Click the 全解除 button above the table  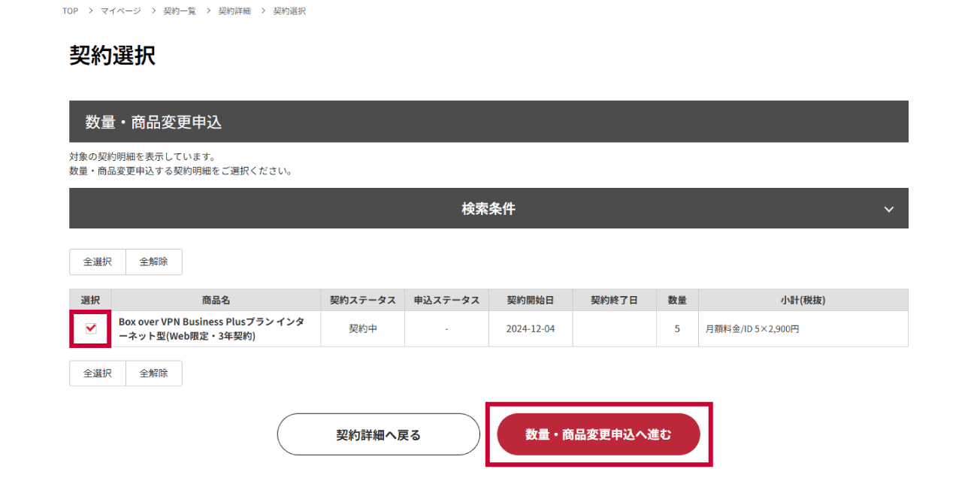[154, 262]
